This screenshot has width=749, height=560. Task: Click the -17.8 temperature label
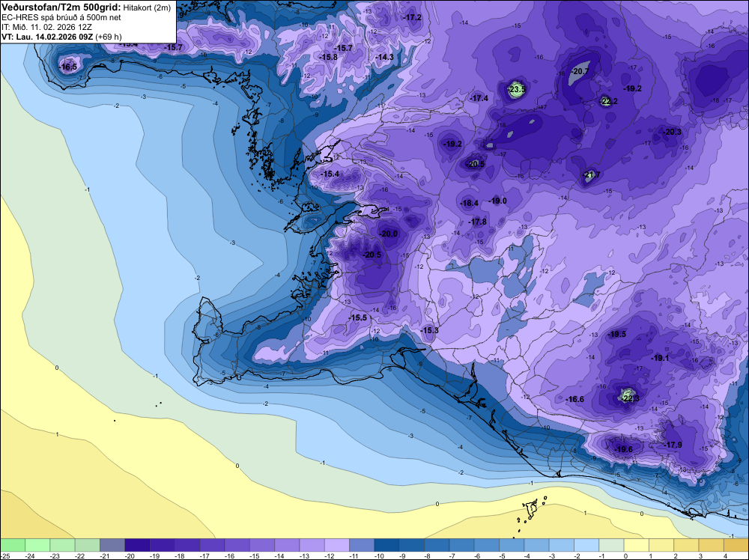(x=478, y=222)
